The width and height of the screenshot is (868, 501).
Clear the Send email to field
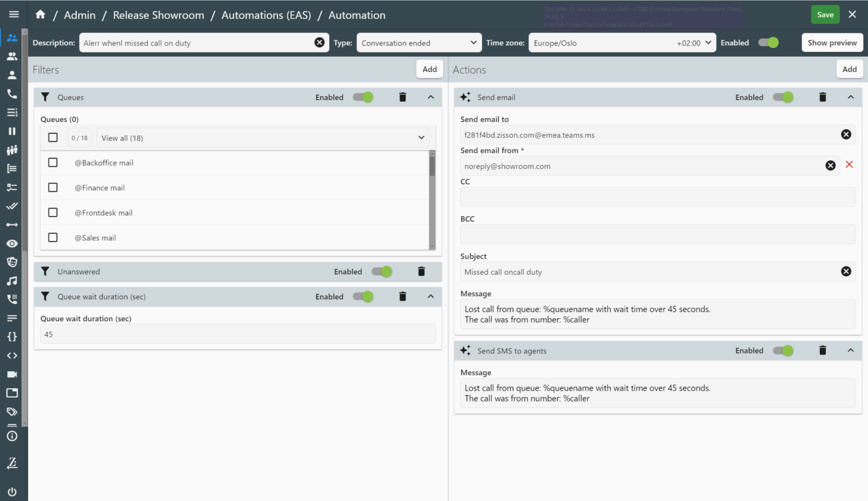[846, 135]
